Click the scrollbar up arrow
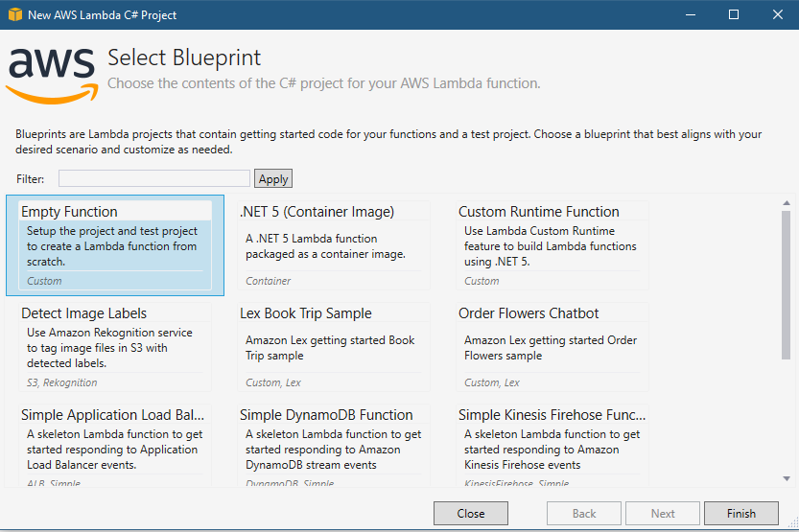Screen dimensions: 799x532 787,203
